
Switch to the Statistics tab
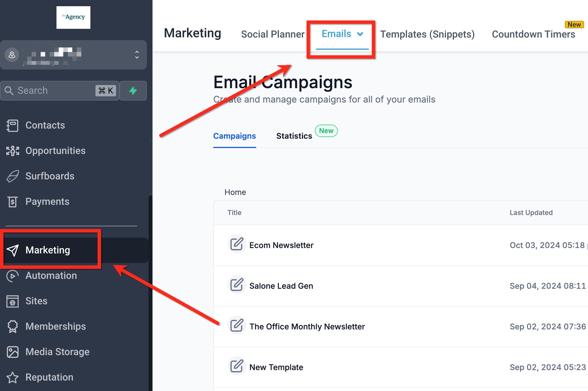(x=294, y=136)
